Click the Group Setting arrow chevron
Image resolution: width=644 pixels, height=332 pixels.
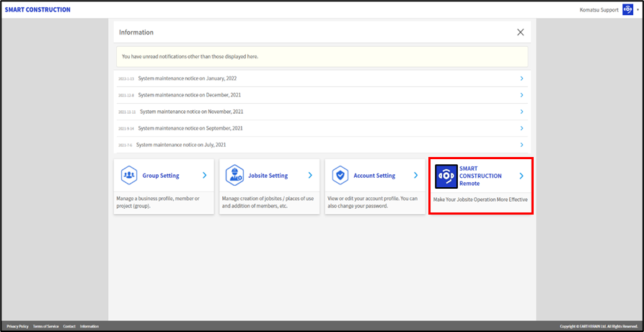click(x=205, y=175)
